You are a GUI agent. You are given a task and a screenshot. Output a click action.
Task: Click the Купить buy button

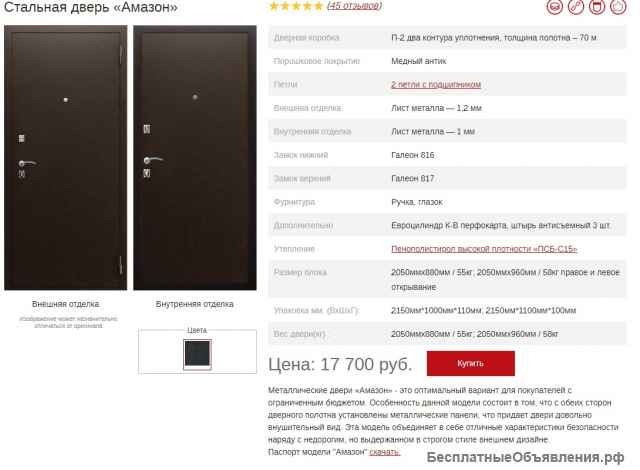pos(471,363)
